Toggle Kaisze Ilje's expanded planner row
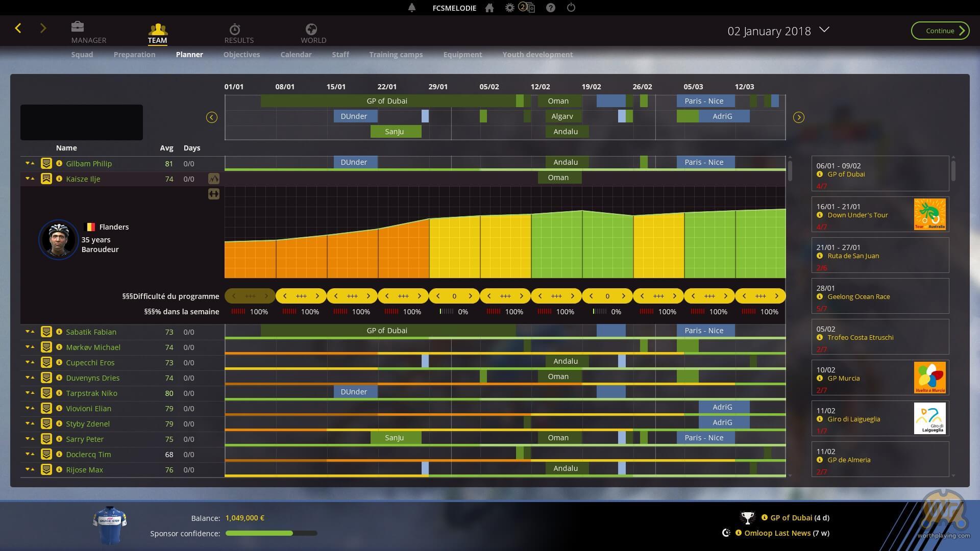Screen dimensions: 980x551 46,179
